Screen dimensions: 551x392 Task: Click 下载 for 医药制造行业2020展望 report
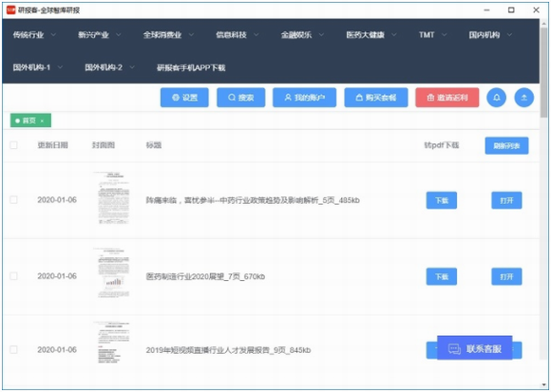pyautogui.click(x=442, y=276)
